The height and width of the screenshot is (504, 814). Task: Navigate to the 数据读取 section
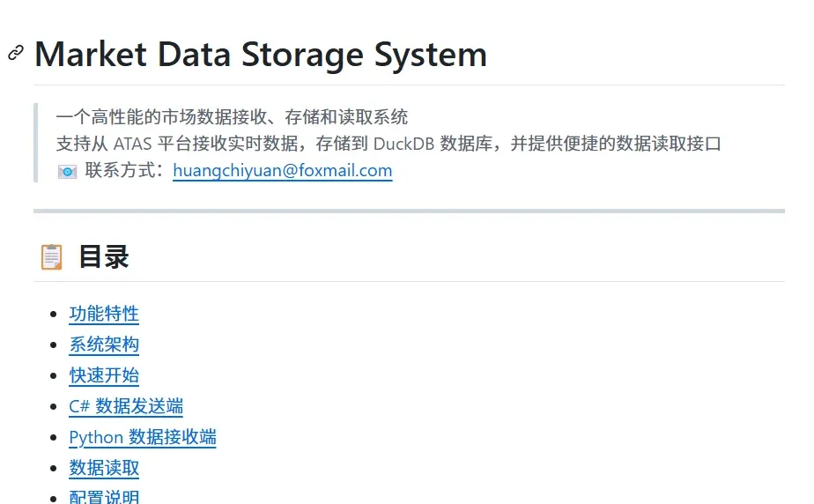104,468
